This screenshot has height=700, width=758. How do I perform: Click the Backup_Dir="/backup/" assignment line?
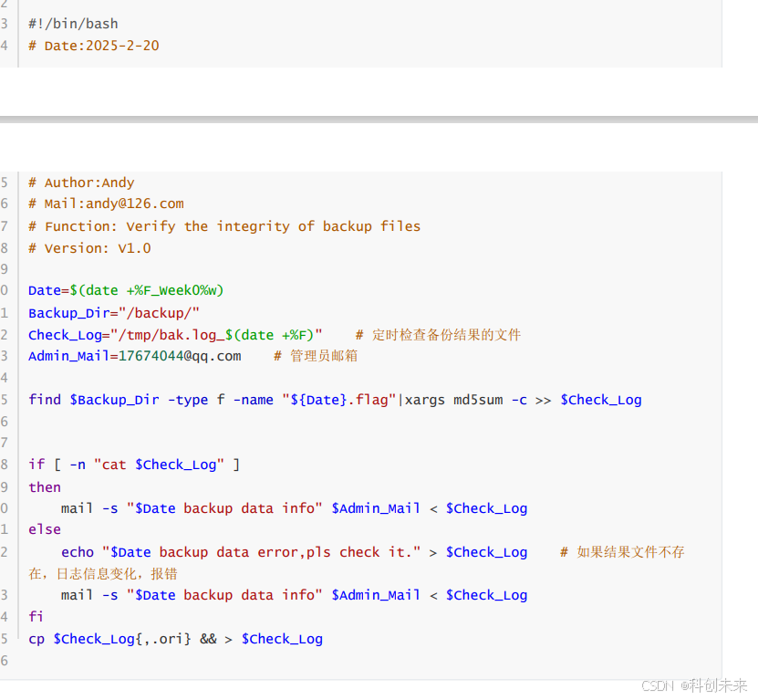pyautogui.click(x=114, y=313)
